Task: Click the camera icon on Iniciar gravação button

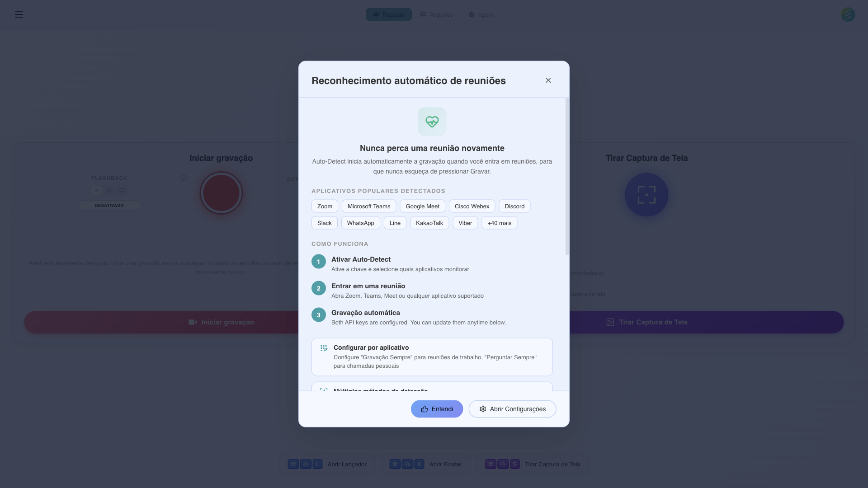Action: point(193,322)
